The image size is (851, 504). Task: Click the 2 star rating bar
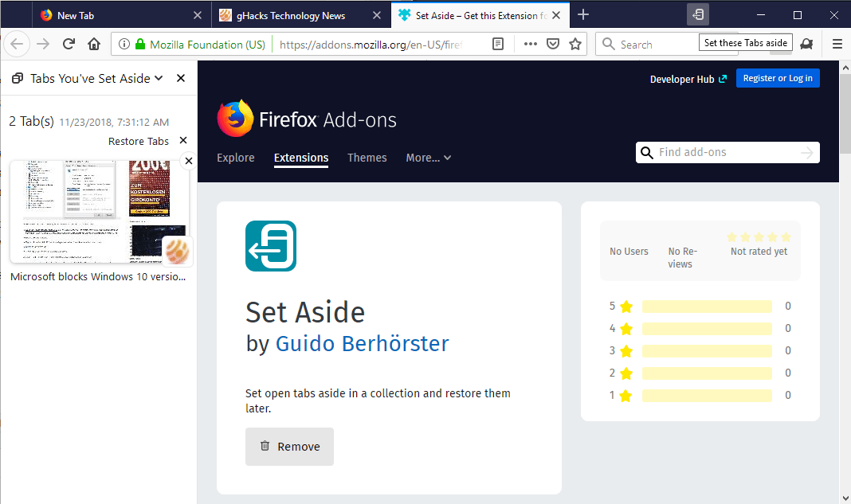point(707,373)
